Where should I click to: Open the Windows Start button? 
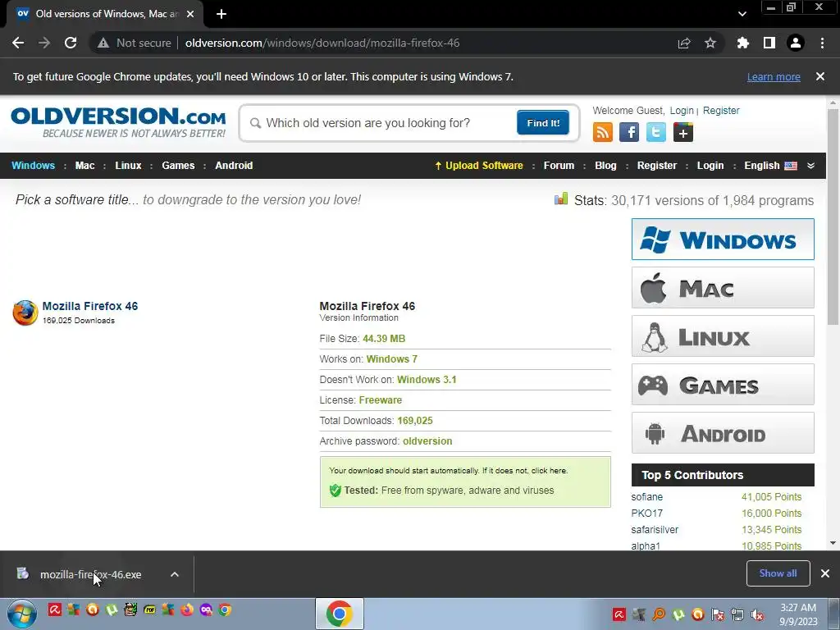click(21, 614)
